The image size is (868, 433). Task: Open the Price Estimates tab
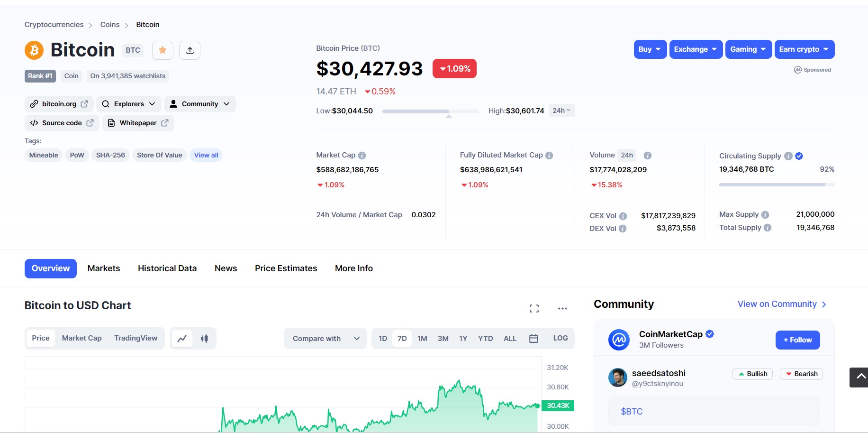pos(286,268)
